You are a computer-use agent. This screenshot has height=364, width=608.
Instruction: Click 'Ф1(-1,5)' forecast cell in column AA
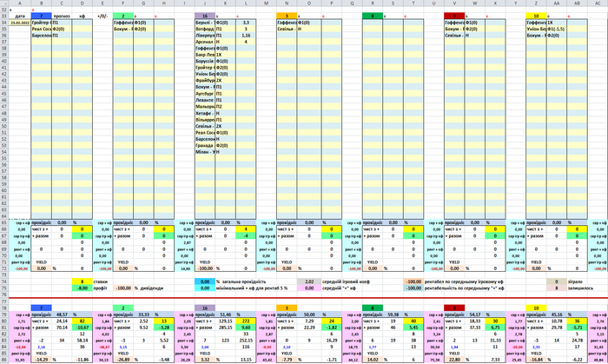click(x=557, y=29)
